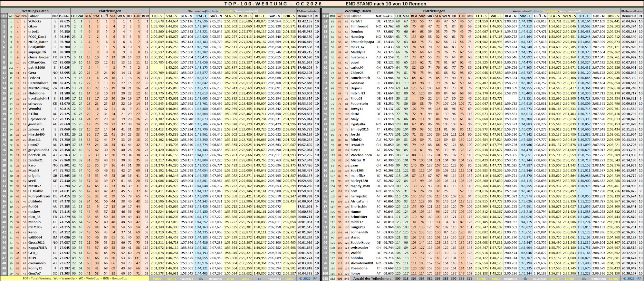This screenshot has height=281, width=644.
Task: Click the driver cell 'KartArt'
Action: [356, 21]
